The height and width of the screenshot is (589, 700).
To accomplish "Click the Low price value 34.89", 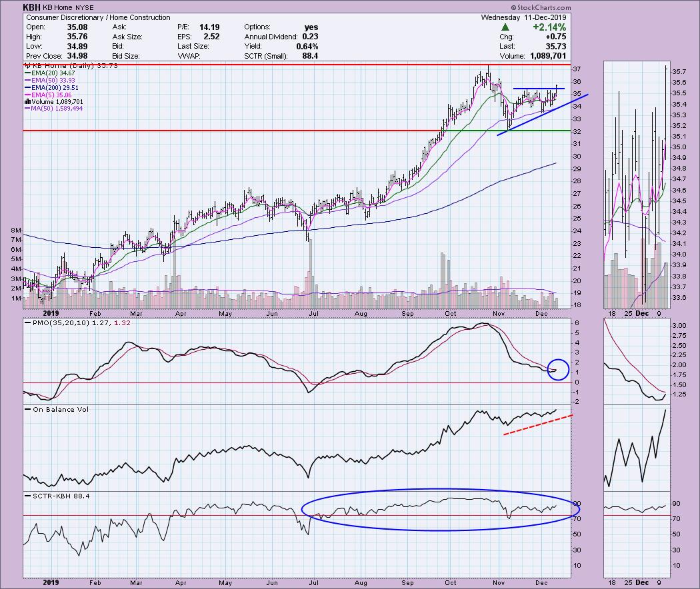I will [x=77, y=47].
